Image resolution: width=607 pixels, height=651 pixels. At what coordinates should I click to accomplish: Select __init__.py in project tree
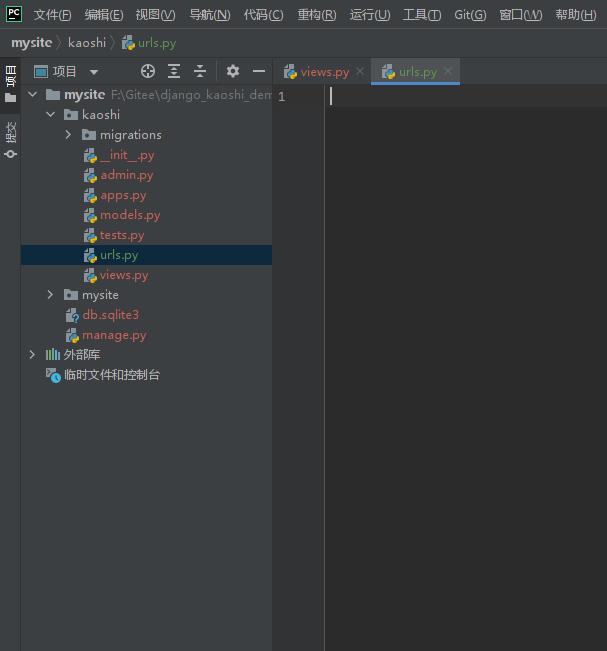point(147,155)
